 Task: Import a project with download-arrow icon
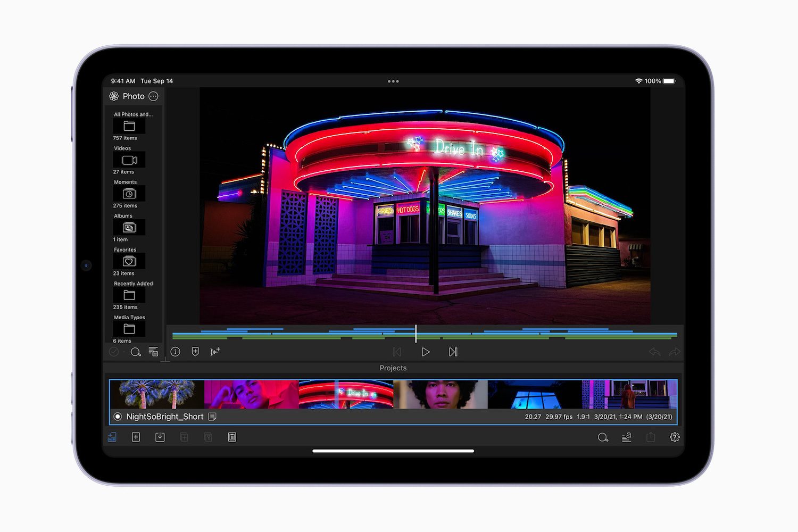[160, 437]
